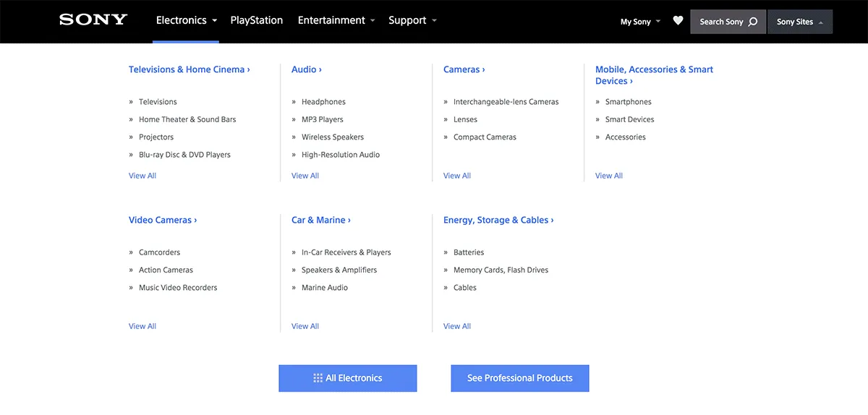Open Car & Marine category heading
The width and height of the screenshot is (868, 415).
coord(320,220)
